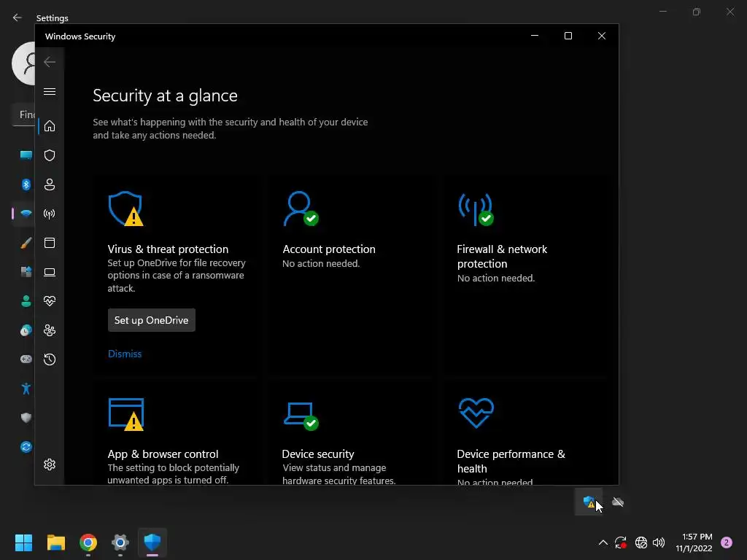
Task: Click the App & browser control tile icon
Action: (125, 414)
